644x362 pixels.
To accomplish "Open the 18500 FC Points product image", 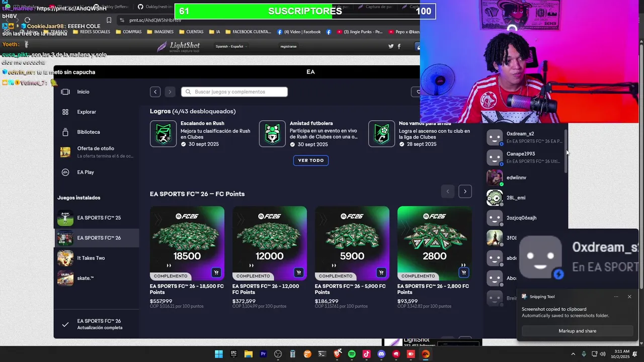I will coord(187,243).
